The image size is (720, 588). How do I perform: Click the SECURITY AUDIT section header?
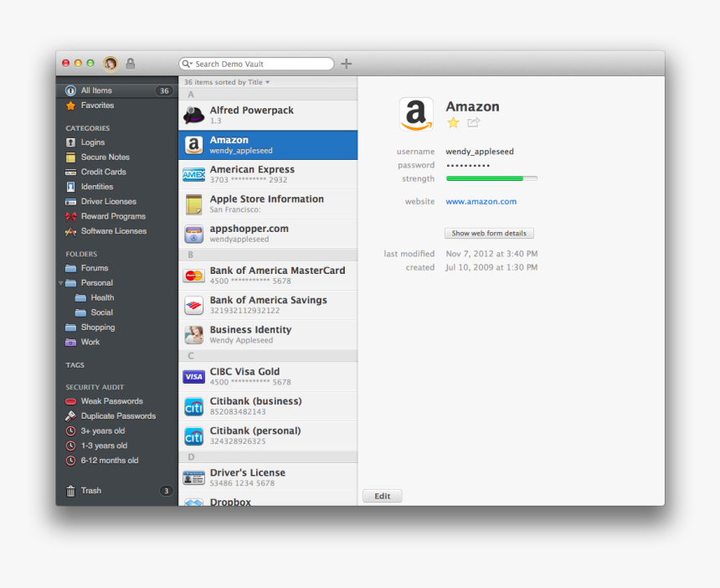coord(95,387)
